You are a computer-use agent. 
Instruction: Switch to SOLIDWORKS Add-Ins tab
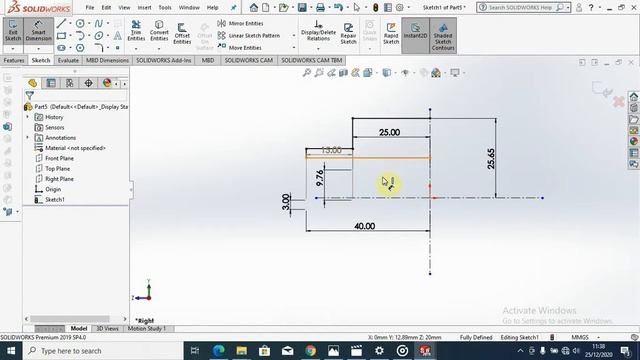click(163, 60)
